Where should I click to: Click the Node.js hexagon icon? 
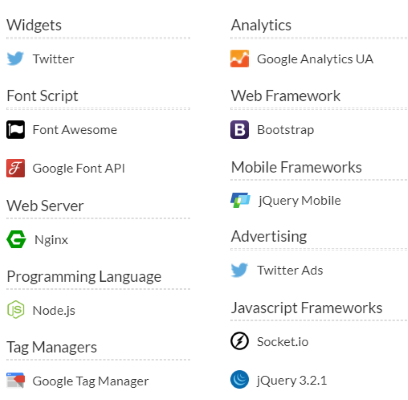pyautogui.click(x=16, y=309)
